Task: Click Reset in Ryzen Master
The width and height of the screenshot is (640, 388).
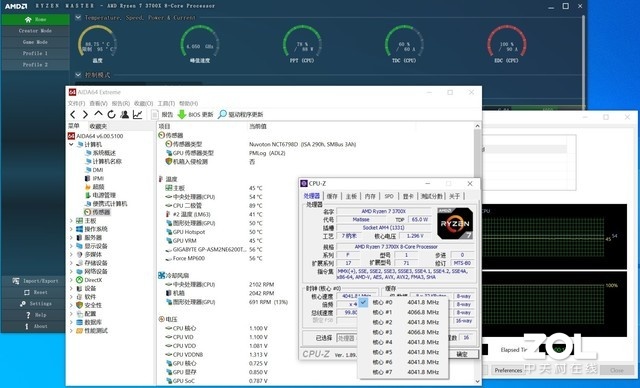Action: tap(35, 293)
